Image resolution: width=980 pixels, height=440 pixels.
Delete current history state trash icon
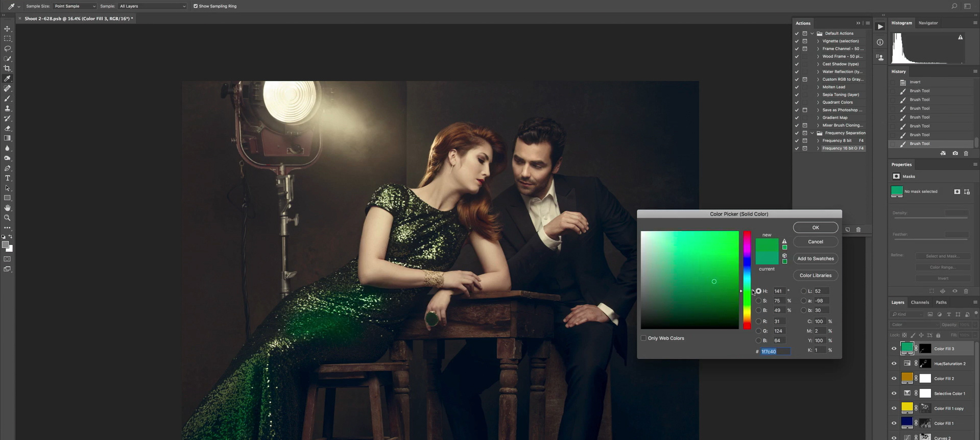(966, 153)
